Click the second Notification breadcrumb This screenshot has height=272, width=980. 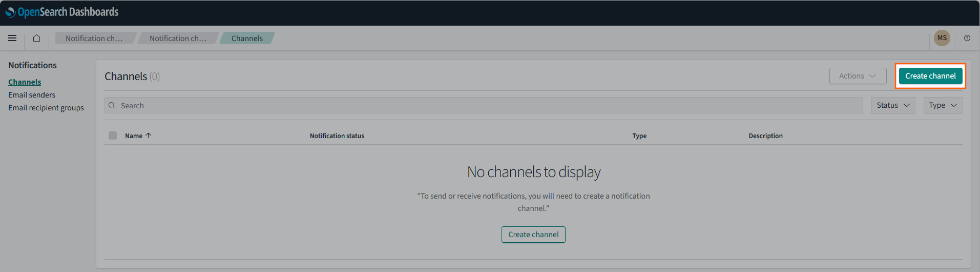(178, 38)
